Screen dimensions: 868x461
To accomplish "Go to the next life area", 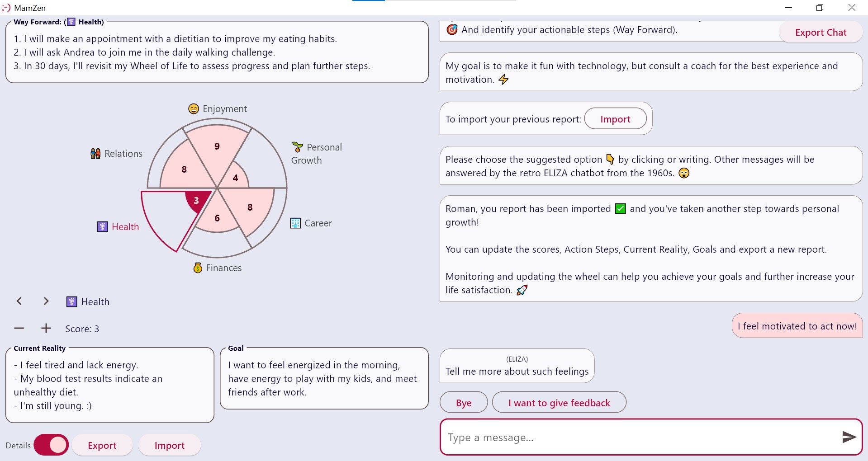I will pyautogui.click(x=46, y=301).
